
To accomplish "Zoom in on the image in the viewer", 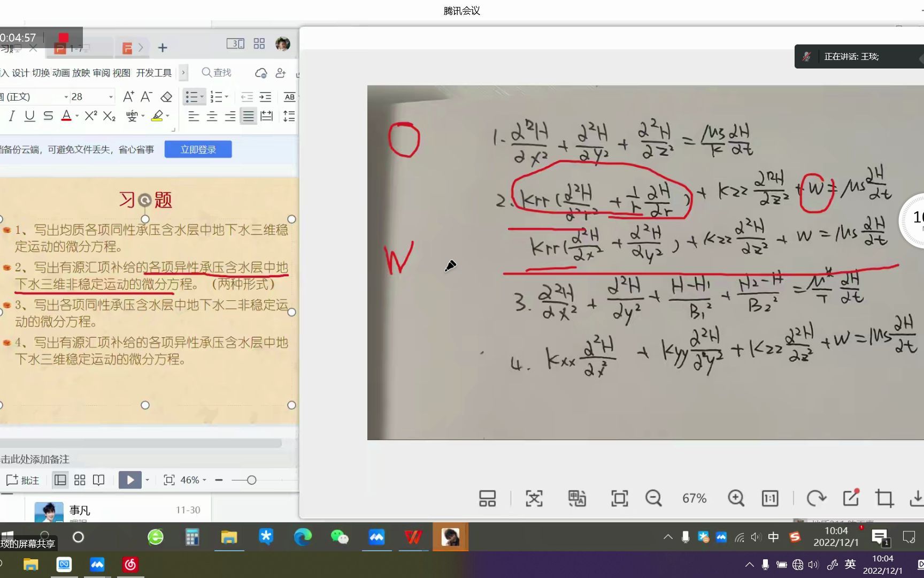I will click(736, 498).
